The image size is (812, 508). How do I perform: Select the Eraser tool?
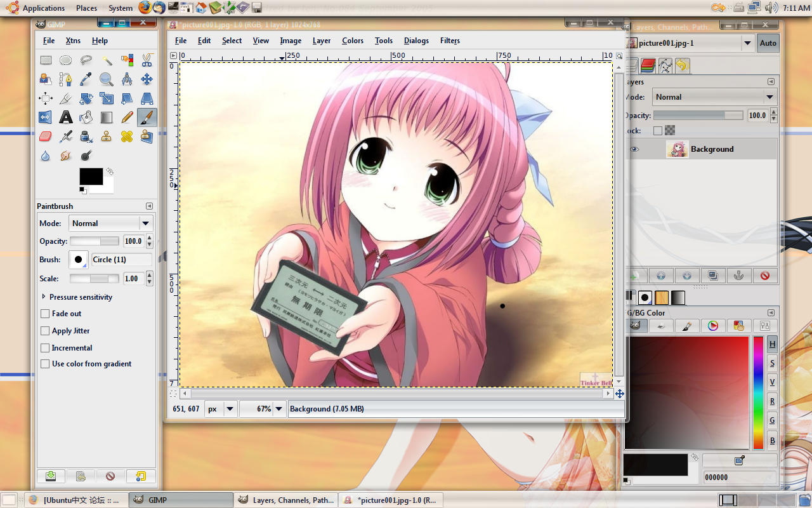[x=46, y=137]
